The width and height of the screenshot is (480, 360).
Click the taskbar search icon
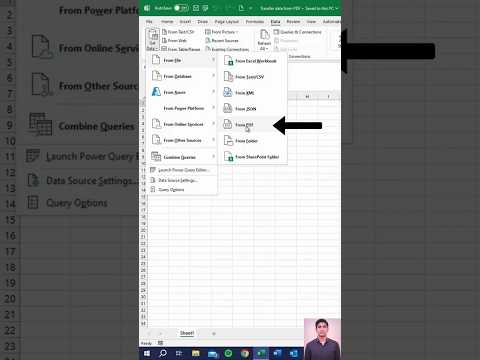pyautogui.click(x=163, y=353)
